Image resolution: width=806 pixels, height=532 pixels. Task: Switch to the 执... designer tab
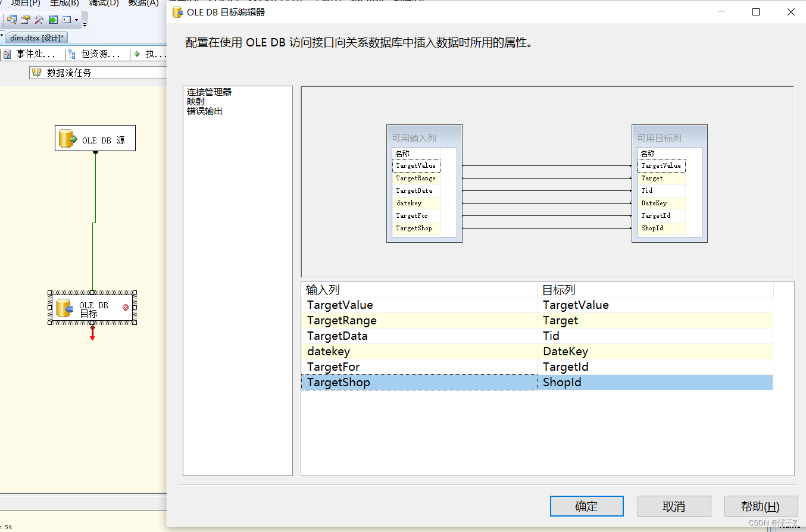click(149, 54)
